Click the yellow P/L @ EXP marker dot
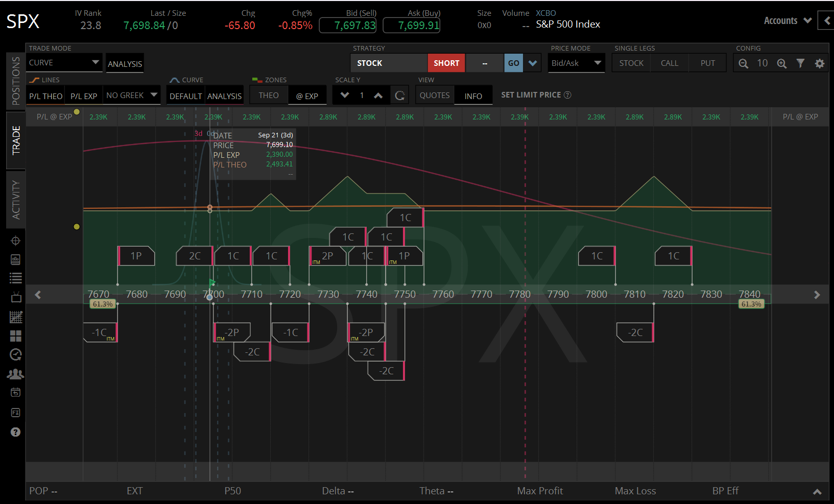Screen dimensions: 834x504 click(77, 112)
